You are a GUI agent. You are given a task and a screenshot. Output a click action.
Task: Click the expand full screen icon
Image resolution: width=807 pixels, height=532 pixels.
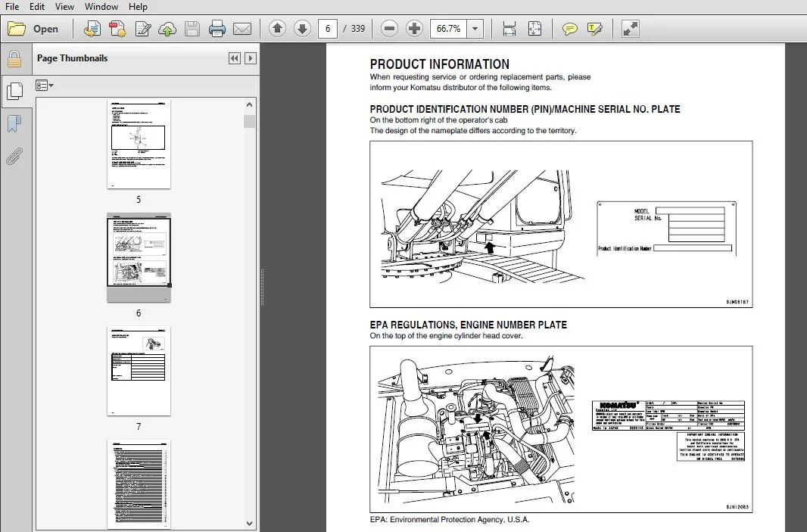click(x=630, y=29)
